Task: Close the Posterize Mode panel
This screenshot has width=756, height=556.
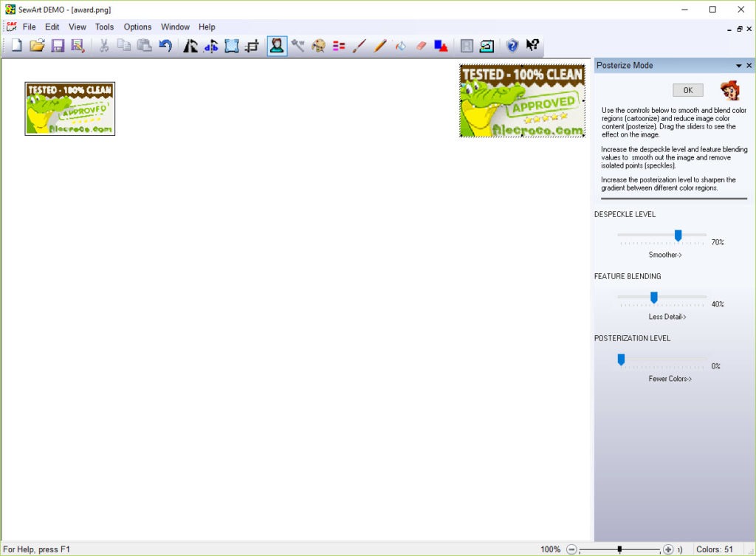Action: (749, 66)
